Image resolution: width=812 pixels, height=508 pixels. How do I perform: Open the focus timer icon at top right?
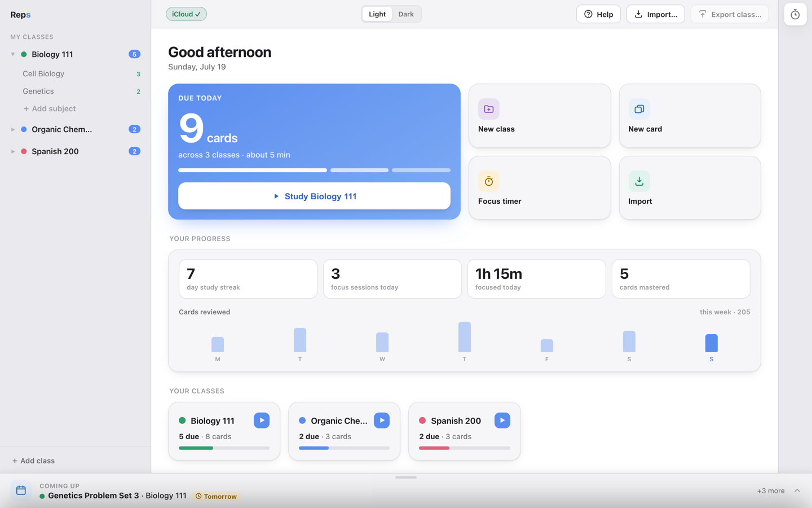795,14
